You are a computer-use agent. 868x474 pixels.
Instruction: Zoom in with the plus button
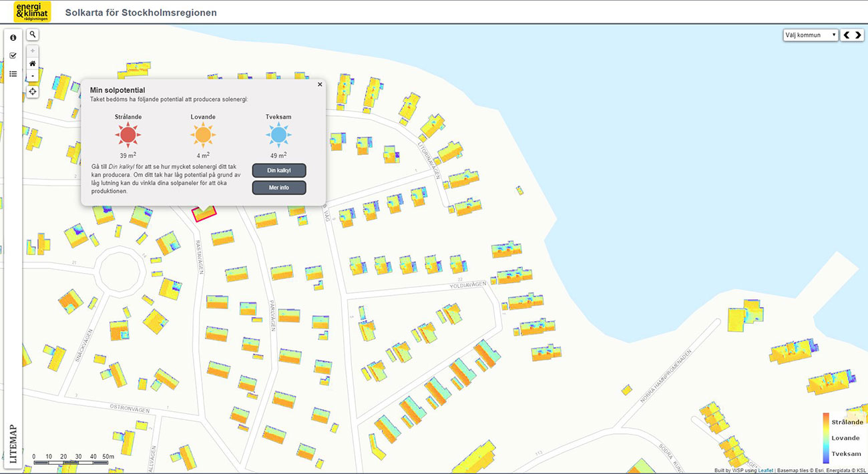[x=33, y=51]
